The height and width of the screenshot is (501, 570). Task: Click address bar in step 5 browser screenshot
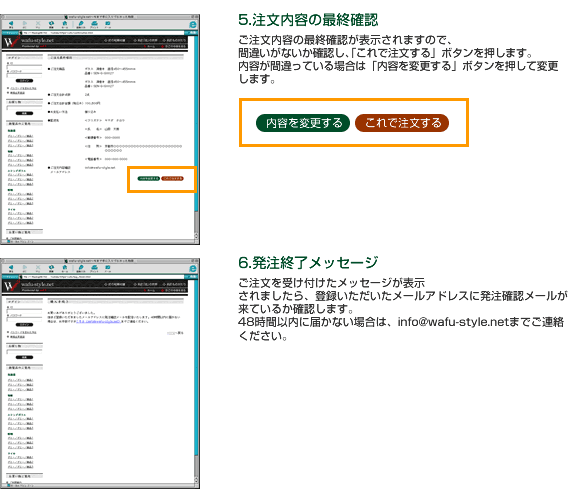pos(103,33)
